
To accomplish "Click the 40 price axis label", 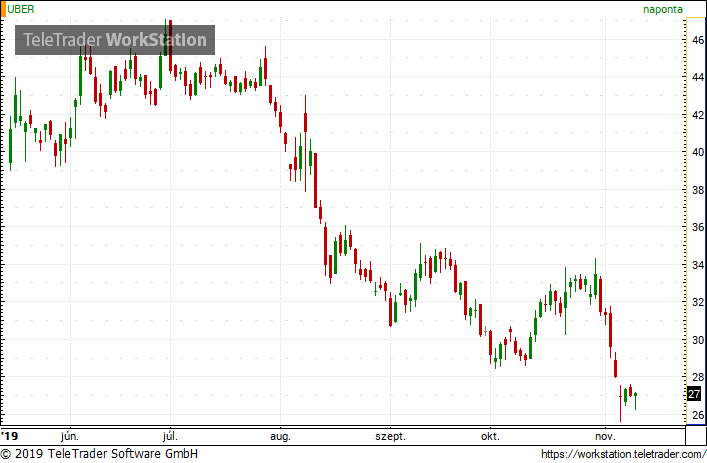I will (698, 152).
